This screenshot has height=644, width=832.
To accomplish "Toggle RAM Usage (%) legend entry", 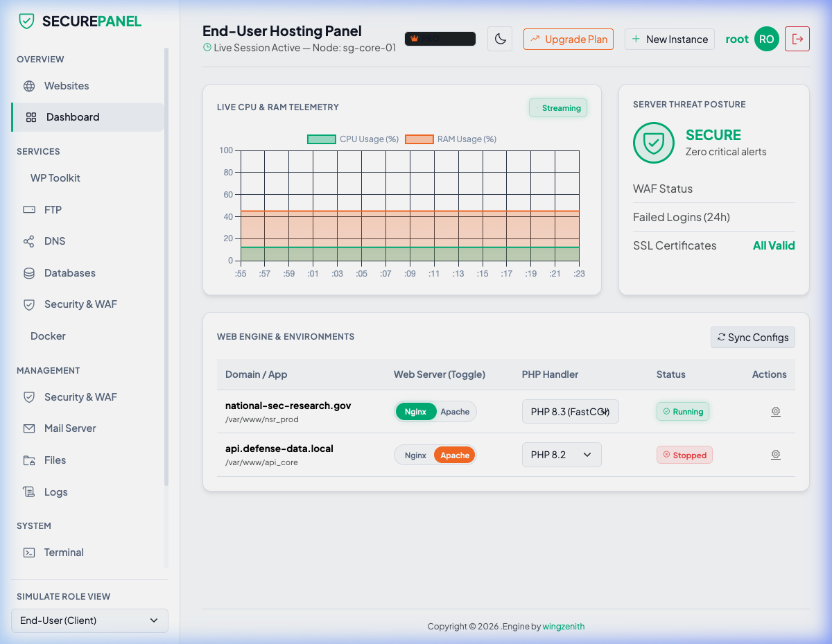I will (451, 139).
